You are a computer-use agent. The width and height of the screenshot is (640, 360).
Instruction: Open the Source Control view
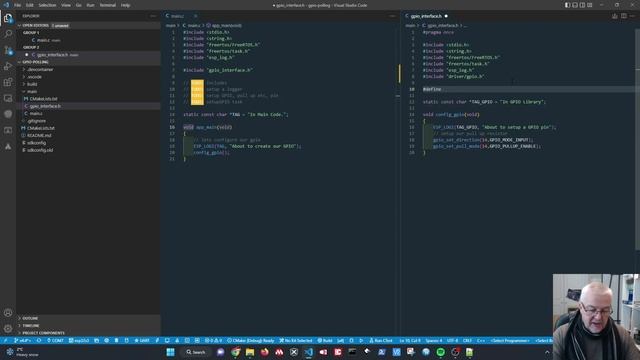coord(8,50)
